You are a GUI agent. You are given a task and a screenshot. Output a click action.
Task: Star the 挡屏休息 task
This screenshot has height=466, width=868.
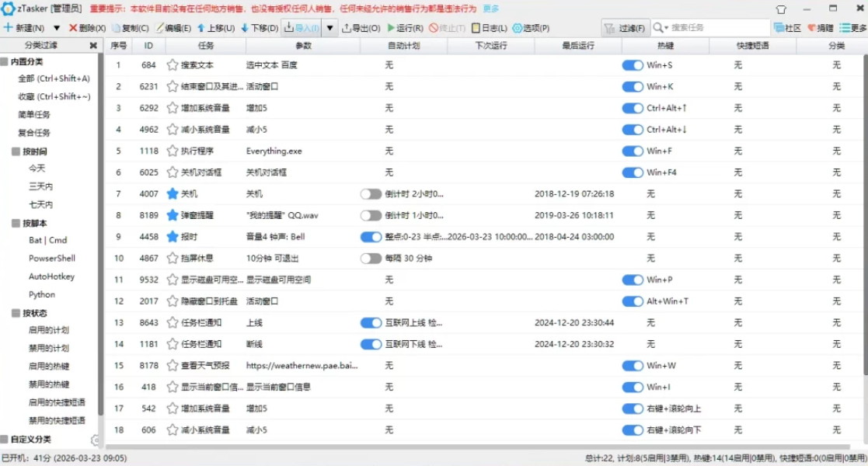point(173,259)
